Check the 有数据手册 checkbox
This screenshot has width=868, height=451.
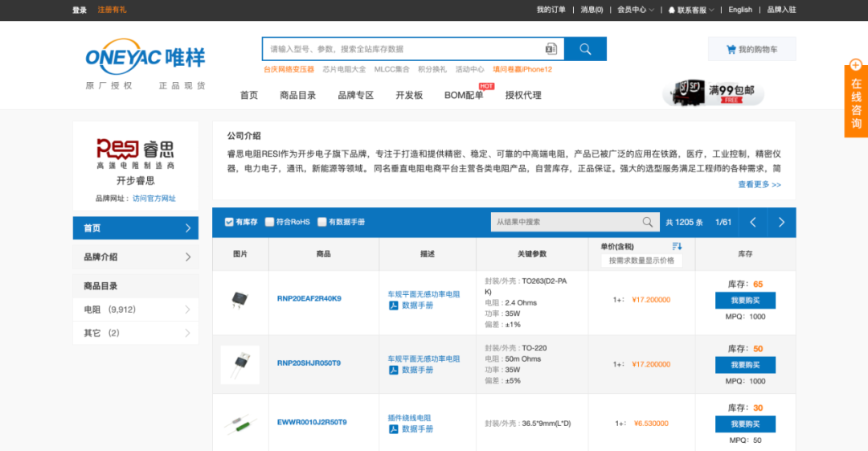pos(321,222)
